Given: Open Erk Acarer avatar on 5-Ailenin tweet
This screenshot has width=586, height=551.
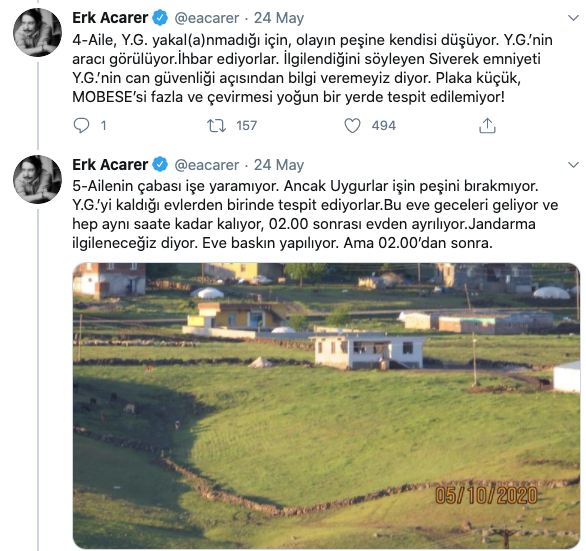Looking at the screenshot, I should pyautogui.click(x=37, y=179).
